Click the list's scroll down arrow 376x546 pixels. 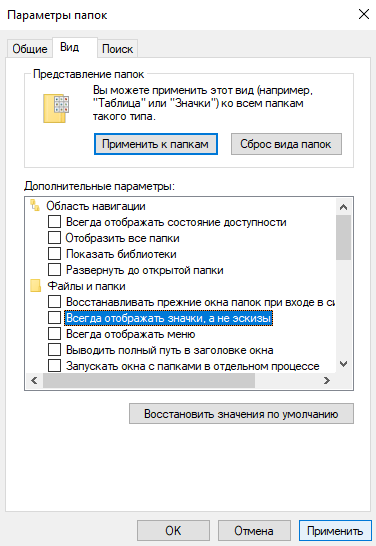(343, 364)
